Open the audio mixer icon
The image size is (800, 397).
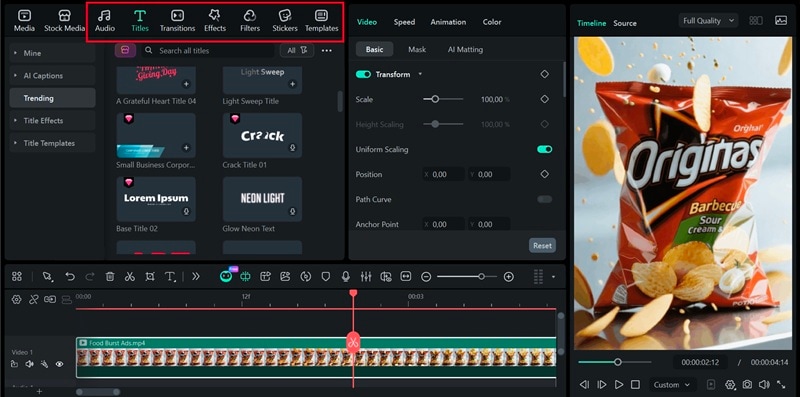pyautogui.click(x=366, y=277)
